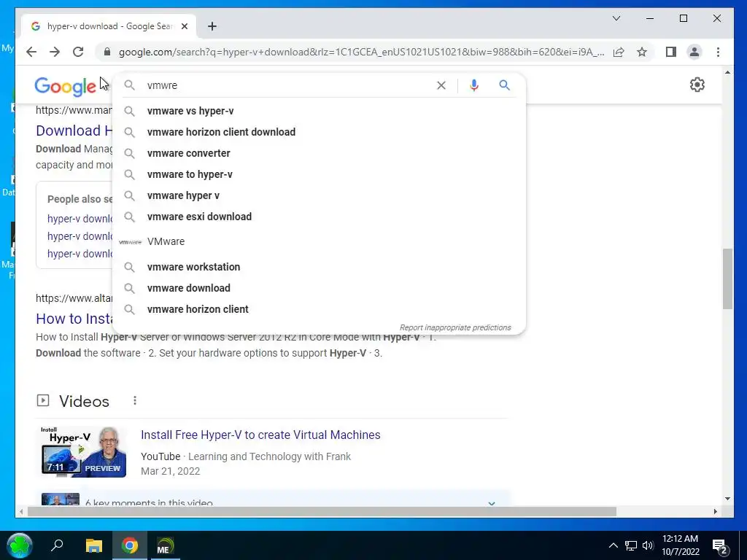Viewport: 747px width, 560px height.
Task: Select vmware download suggestion
Action: [320, 288]
